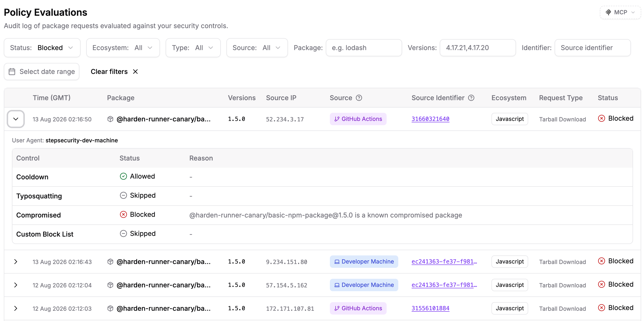
Task: Click package name in 12 Aug 02:12:03 row
Action: (x=164, y=308)
